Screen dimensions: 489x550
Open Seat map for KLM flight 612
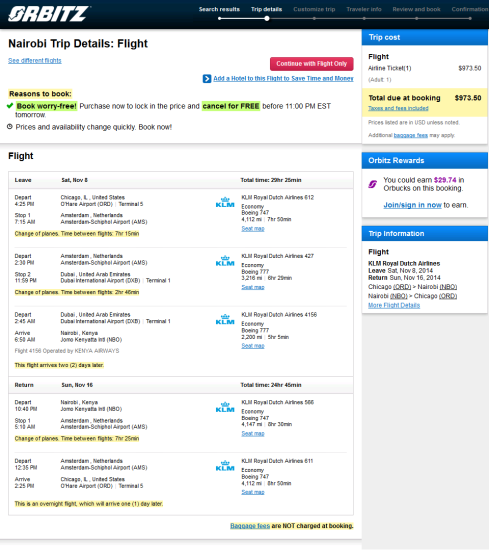253,229
